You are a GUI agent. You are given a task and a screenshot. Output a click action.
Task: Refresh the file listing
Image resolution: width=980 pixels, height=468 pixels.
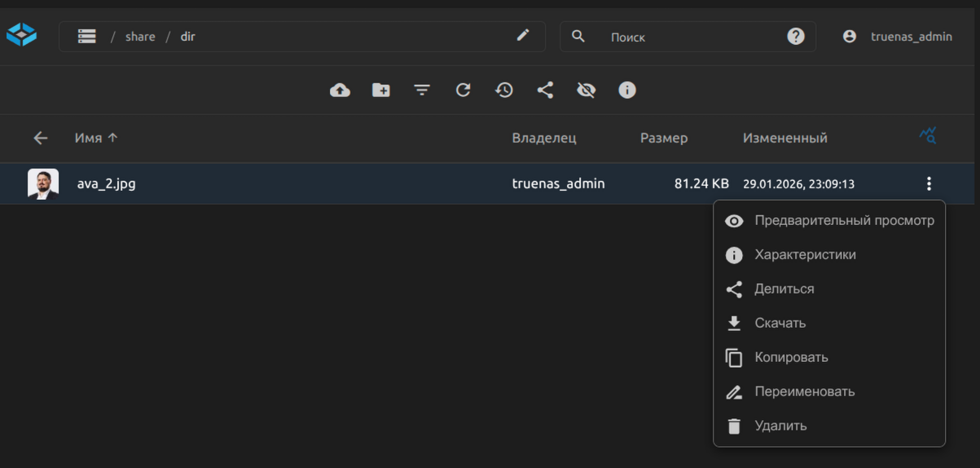(463, 91)
